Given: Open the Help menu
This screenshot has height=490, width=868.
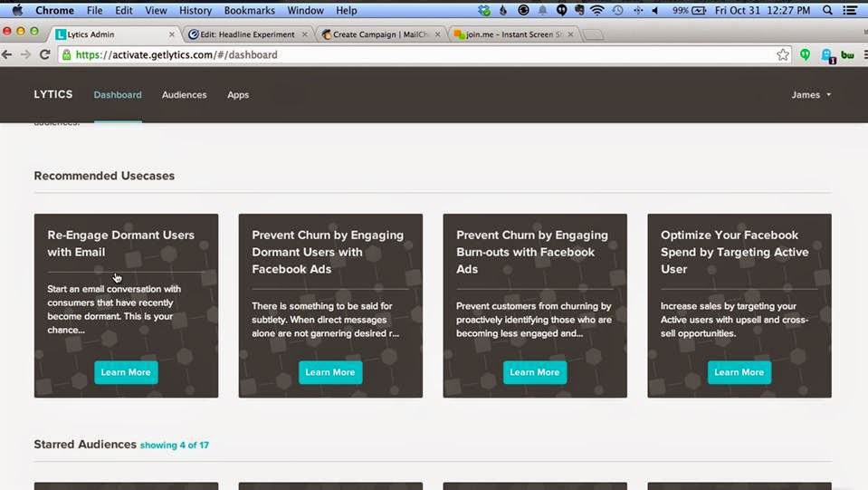Looking at the screenshot, I should click(346, 10).
